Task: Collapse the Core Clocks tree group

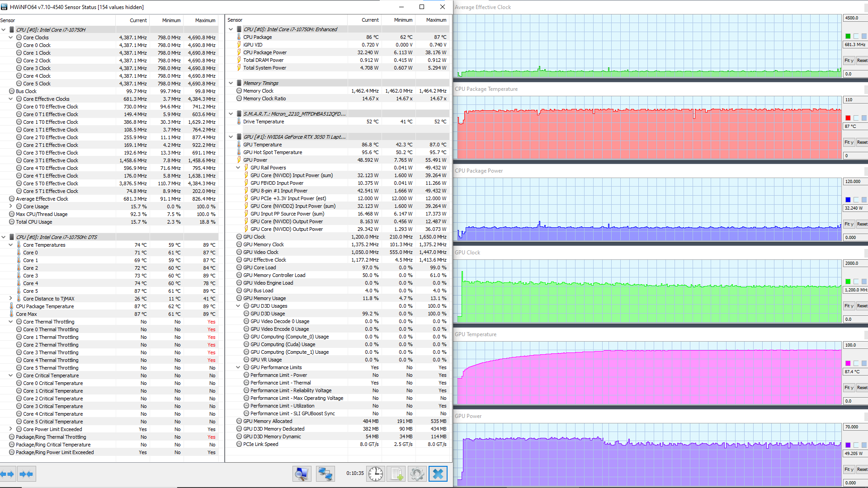Action: point(11,38)
